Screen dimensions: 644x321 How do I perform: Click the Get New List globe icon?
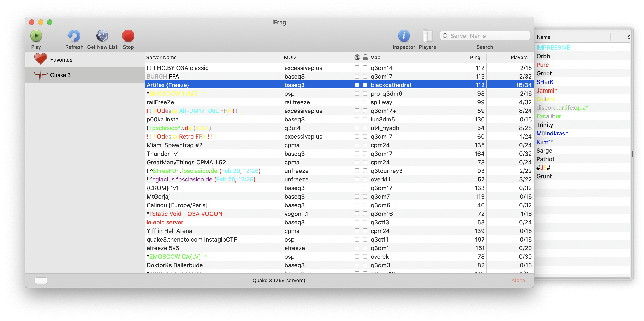point(102,36)
